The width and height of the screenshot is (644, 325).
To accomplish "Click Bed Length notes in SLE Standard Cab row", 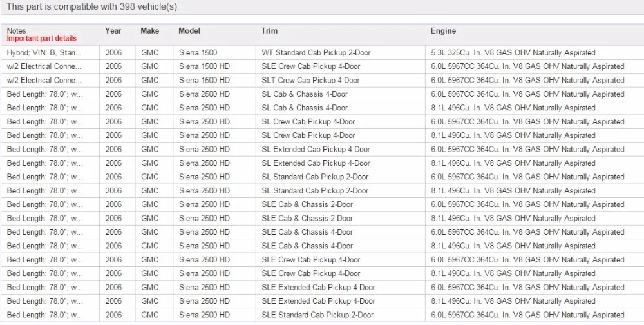I will point(44,315).
